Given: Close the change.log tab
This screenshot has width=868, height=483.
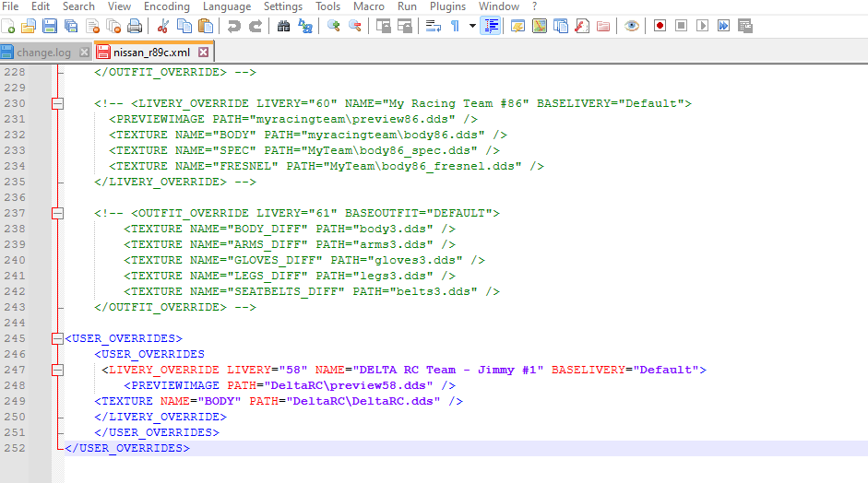Looking at the screenshot, I should click(84, 53).
